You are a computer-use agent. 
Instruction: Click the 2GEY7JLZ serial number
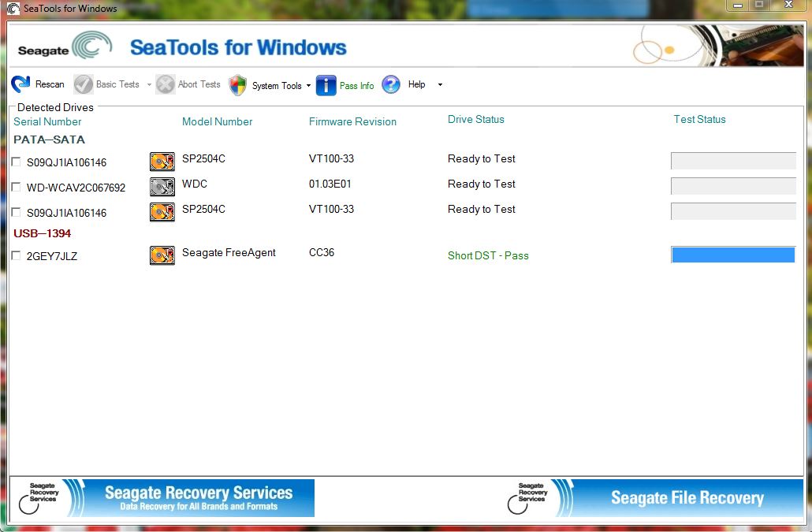click(52, 257)
